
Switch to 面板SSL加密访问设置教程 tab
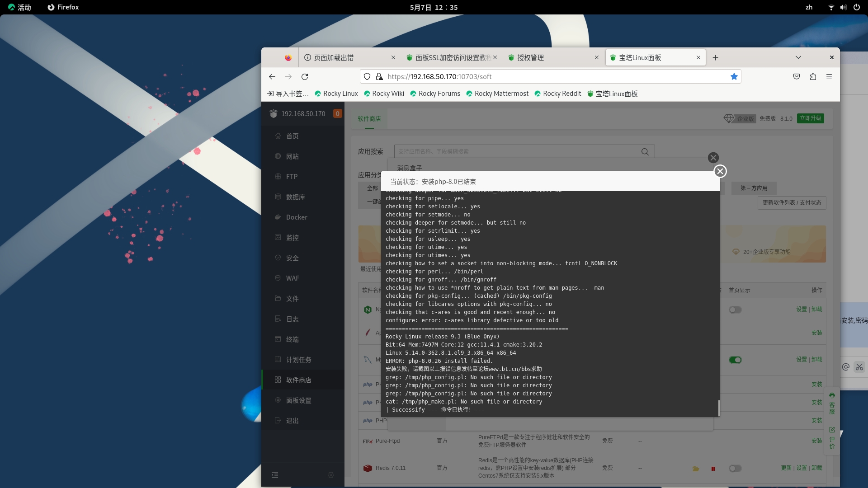(451, 58)
